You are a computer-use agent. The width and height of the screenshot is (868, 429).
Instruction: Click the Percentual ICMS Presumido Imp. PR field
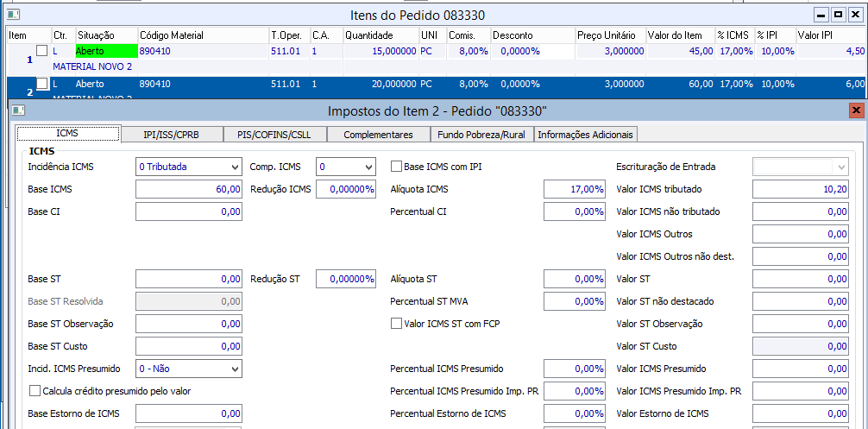tap(574, 391)
